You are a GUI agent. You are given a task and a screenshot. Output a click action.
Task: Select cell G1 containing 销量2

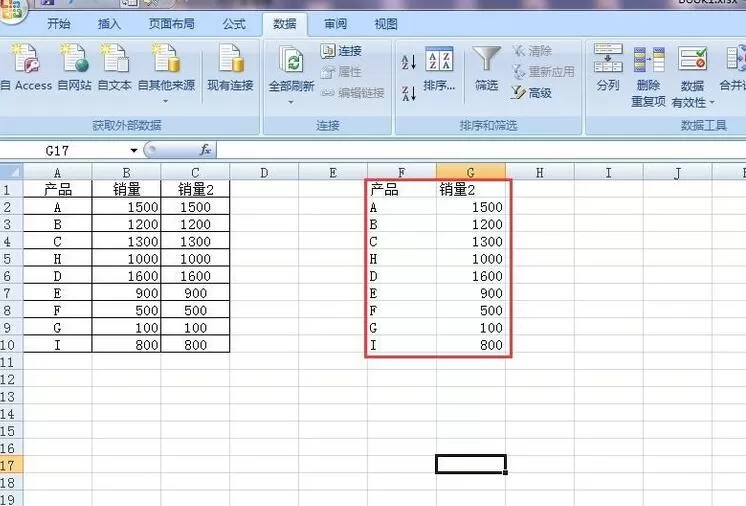(471, 189)
